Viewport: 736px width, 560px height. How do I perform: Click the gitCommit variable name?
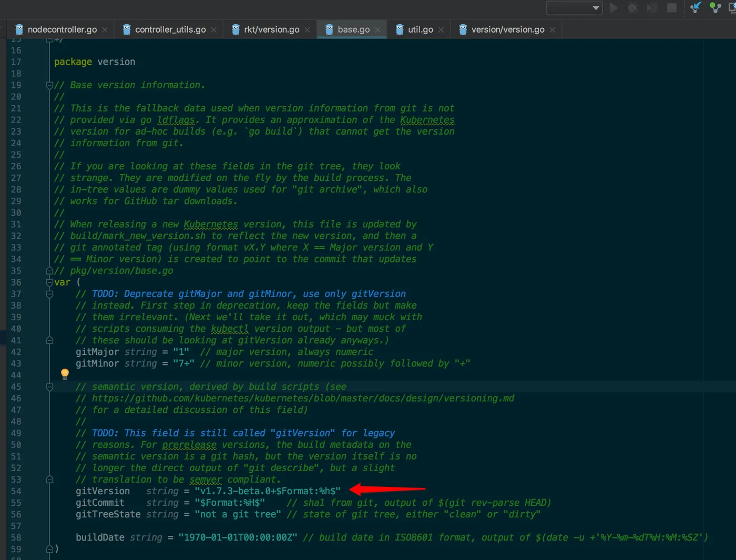pyautogui.click(x=100, y=503)
